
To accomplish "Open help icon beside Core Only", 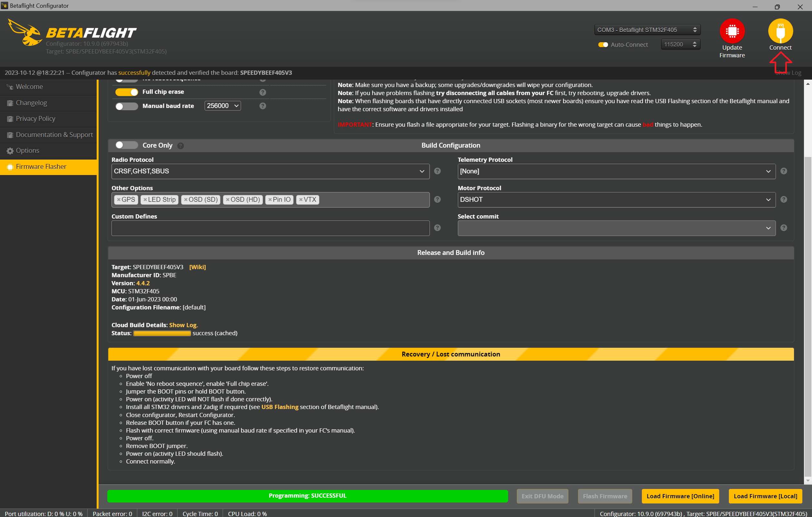I will (x=180, y=146).
